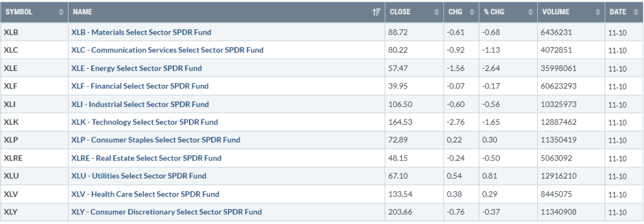Open XLB Materials Select Sector SPDR Fund link

click(x=141, y=32)
